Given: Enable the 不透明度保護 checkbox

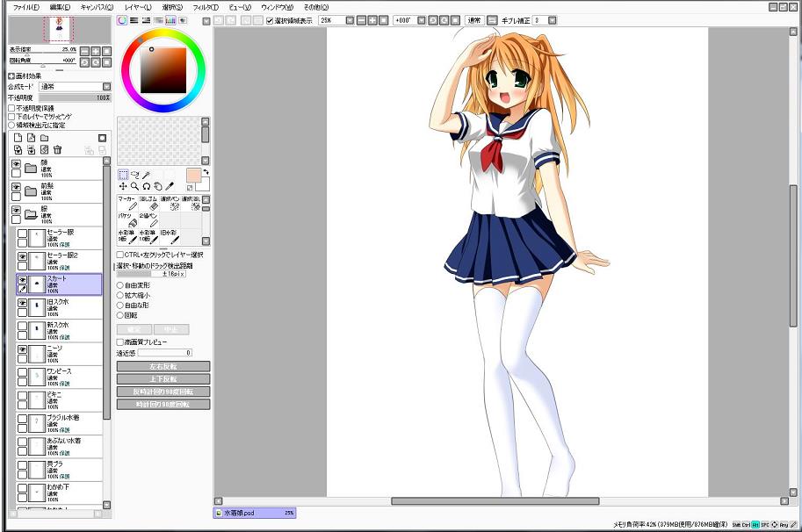Looking at the screenshot, I should click(11, 108).
